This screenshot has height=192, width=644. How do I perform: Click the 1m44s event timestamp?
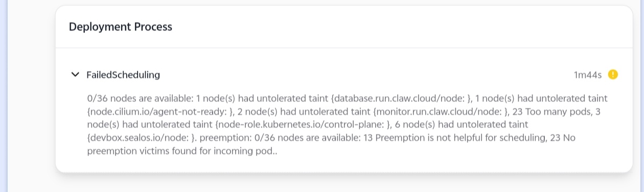point(588,75)
